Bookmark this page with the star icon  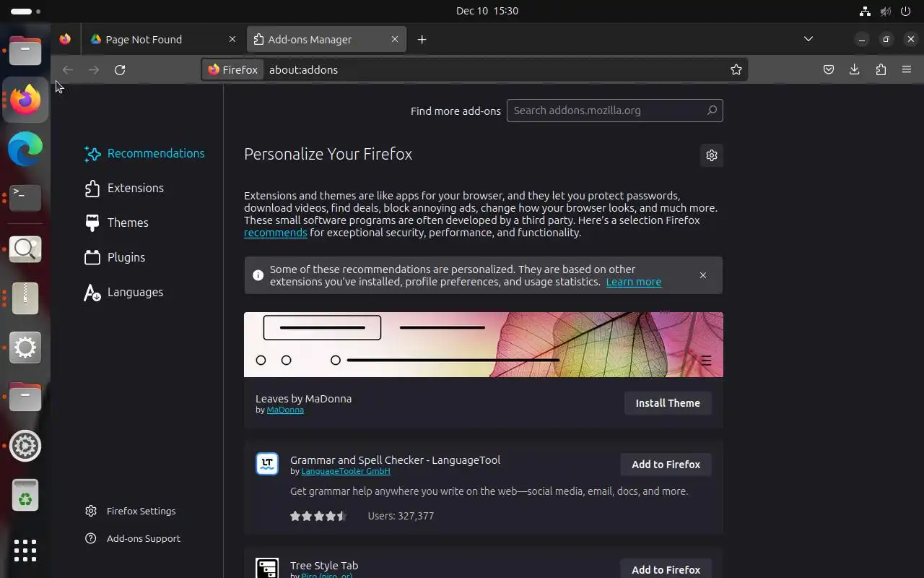tap(736, 69)
